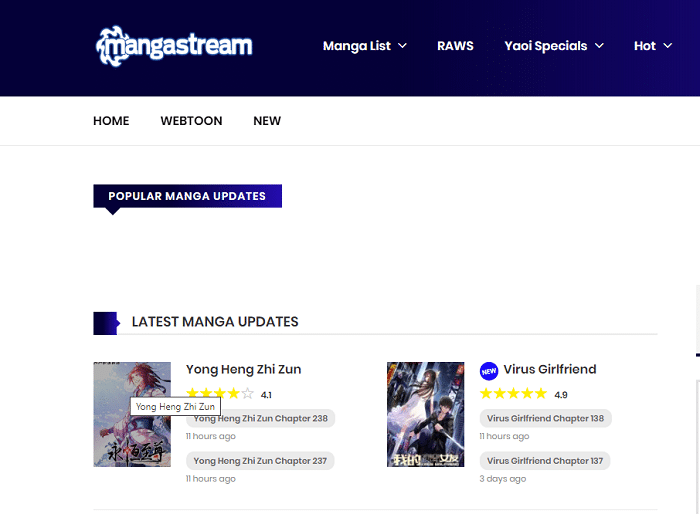This screenshot has width=700, height=514.
Task: Open the Yong Heng Zhi Zun title link
Action: [243, 369]
